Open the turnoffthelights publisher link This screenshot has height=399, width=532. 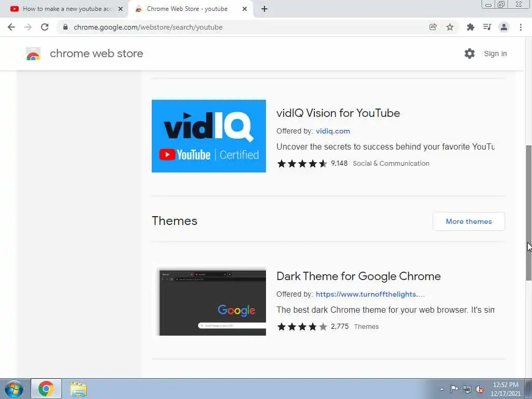[x=370, y=294]
